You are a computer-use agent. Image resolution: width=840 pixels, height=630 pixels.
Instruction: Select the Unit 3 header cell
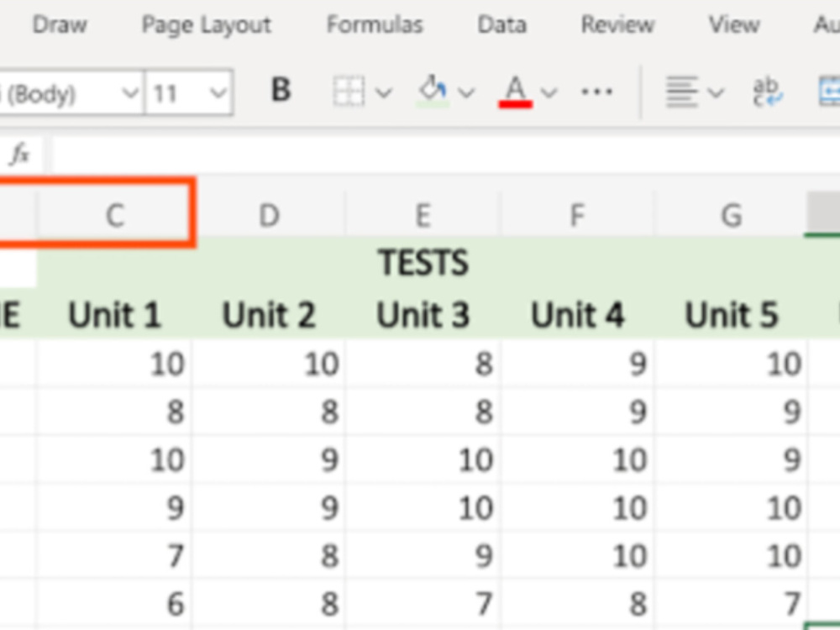tap(423, 314)
